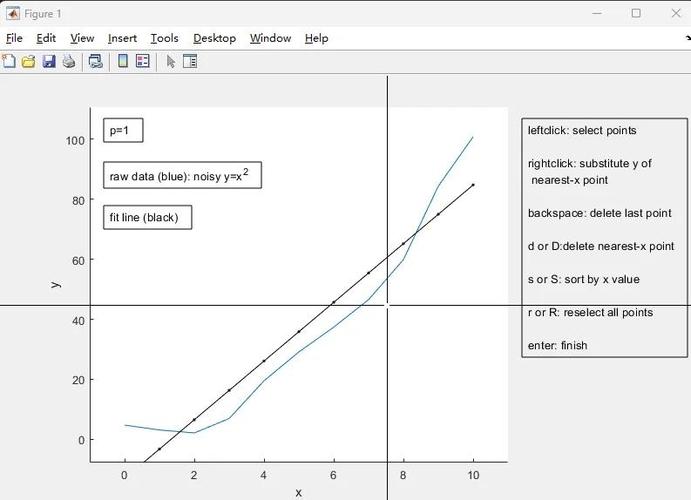Activate the Edit Plot arrow tool
This screenshot has height=500, width=691.
[171, 61]
